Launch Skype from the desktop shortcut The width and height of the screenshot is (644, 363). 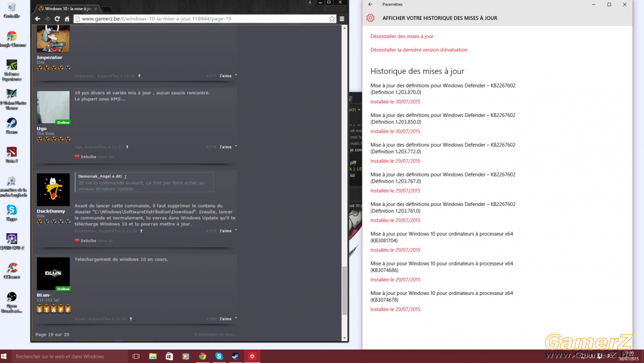[11, 212]
